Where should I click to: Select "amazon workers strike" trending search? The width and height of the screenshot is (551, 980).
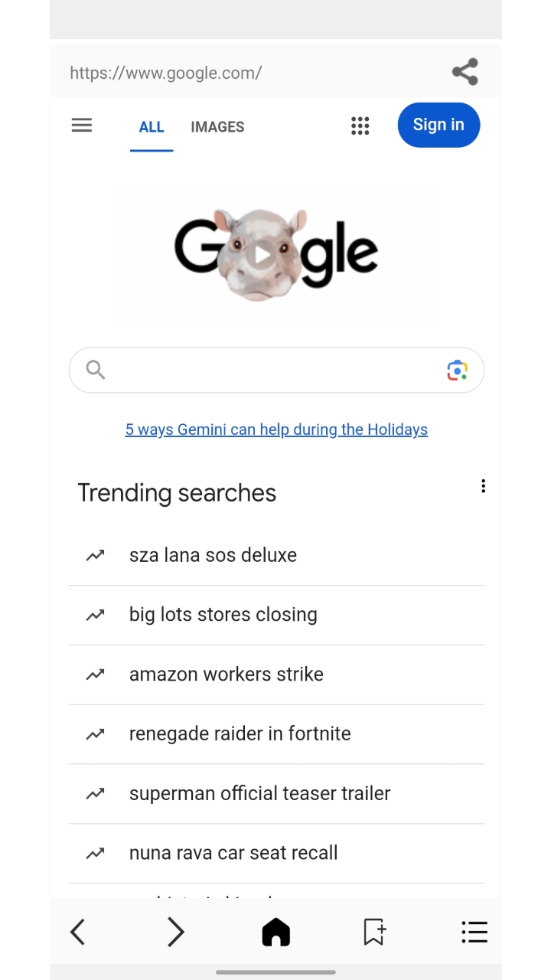[x=226, y=675]
